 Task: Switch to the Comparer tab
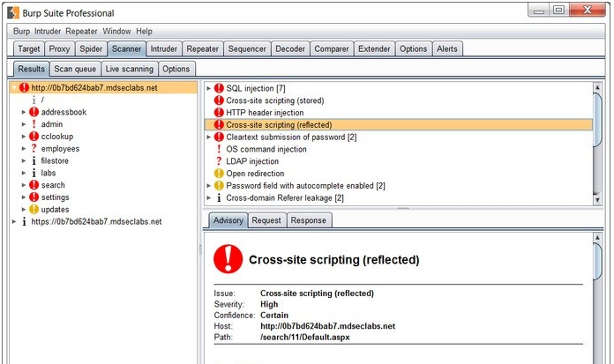pyautogui.click(x=332, y=49)
